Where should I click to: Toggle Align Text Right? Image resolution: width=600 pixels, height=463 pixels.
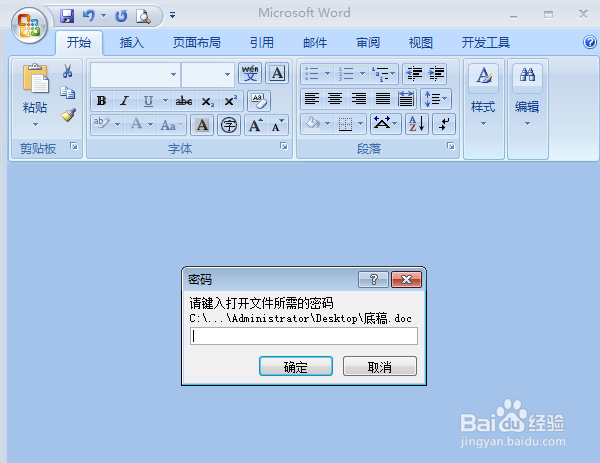click(359, 99)
